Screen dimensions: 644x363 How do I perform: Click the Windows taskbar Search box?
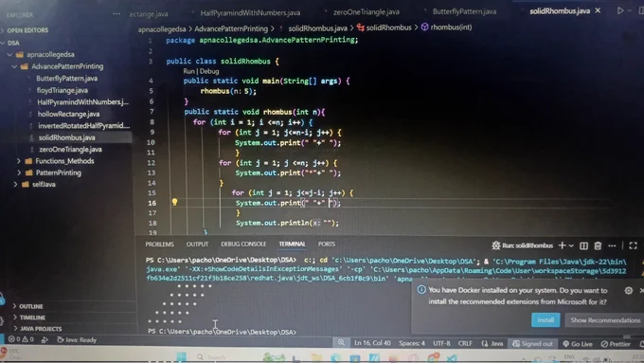(x=218, y=356)
